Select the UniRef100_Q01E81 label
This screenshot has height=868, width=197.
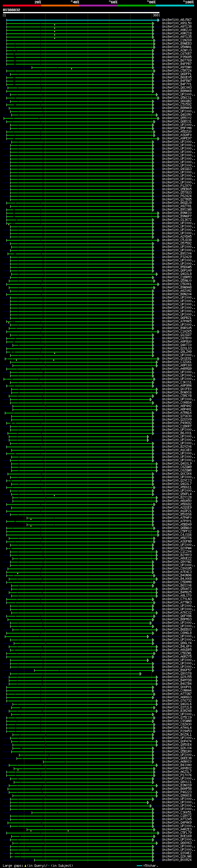click(x=177, y=359)
